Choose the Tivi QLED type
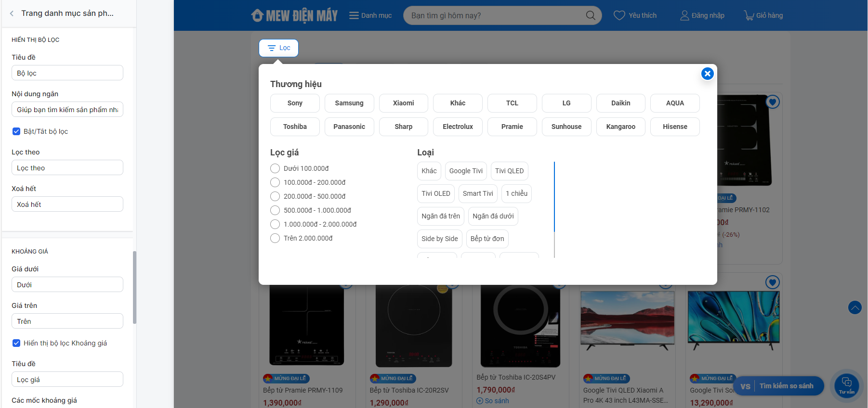Screen dimensions: 868x408 [510, 171]
